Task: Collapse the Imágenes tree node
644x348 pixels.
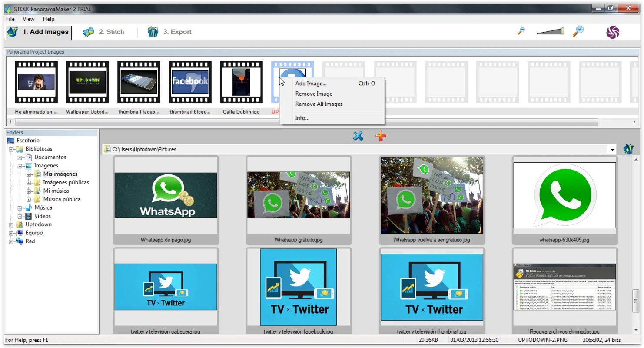Action: 20,166
